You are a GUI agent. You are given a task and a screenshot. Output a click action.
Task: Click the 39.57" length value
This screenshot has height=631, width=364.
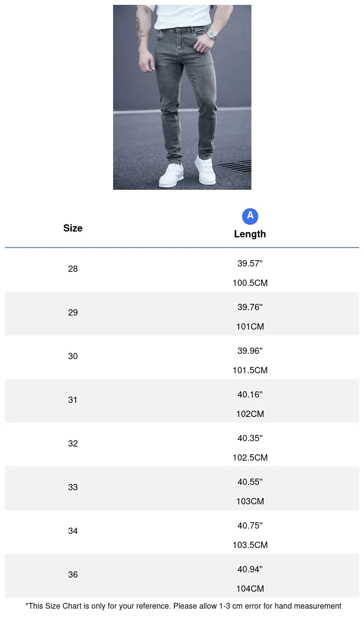pyautogui.click(x=250, y=264)
